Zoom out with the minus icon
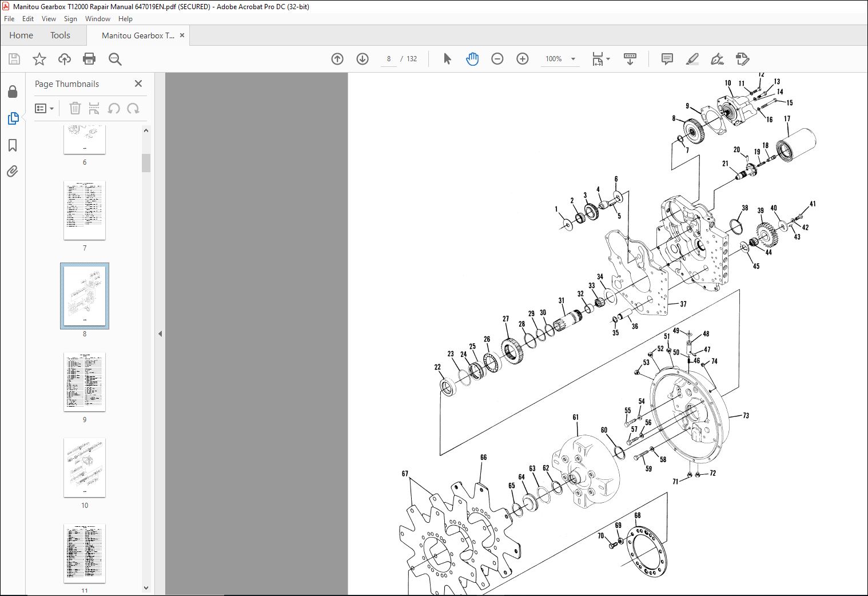The width and height of the screenshot is (868, 596). (x=497, y=59)
